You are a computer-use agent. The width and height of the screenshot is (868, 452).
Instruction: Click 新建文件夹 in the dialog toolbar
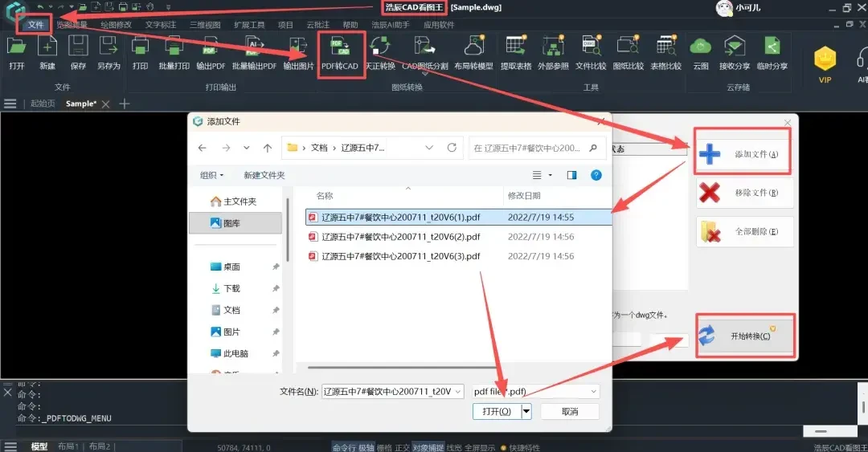pos(264,175)
